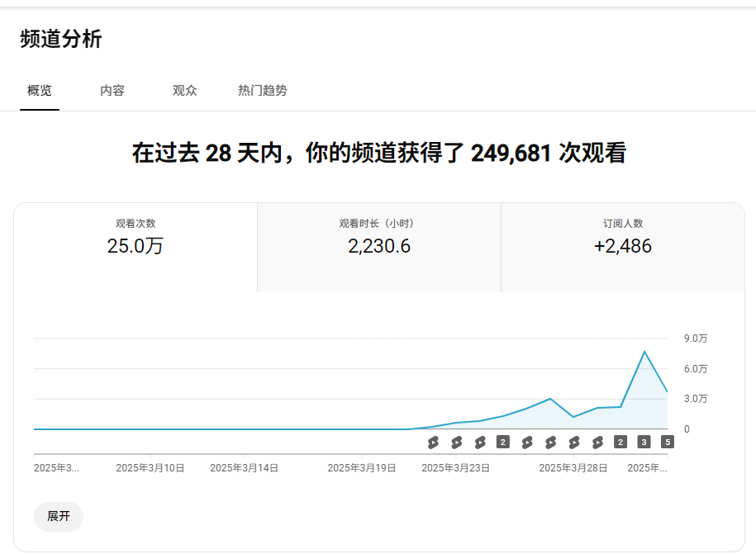Click the 25.0万 views value

tap(136, 246)
